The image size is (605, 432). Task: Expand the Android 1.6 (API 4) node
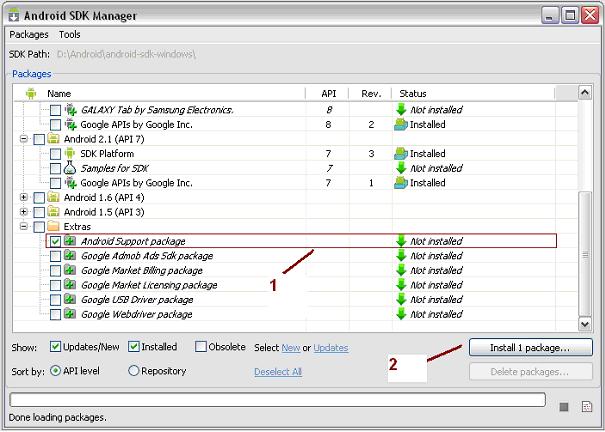pos(24,197)
